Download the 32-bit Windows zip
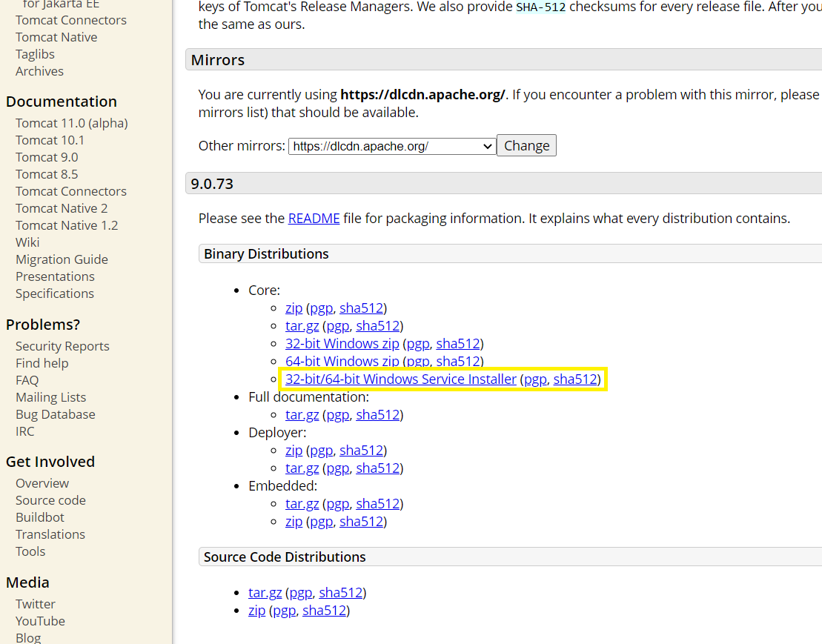This screenshot has height=644, width=822. (342, 344)
